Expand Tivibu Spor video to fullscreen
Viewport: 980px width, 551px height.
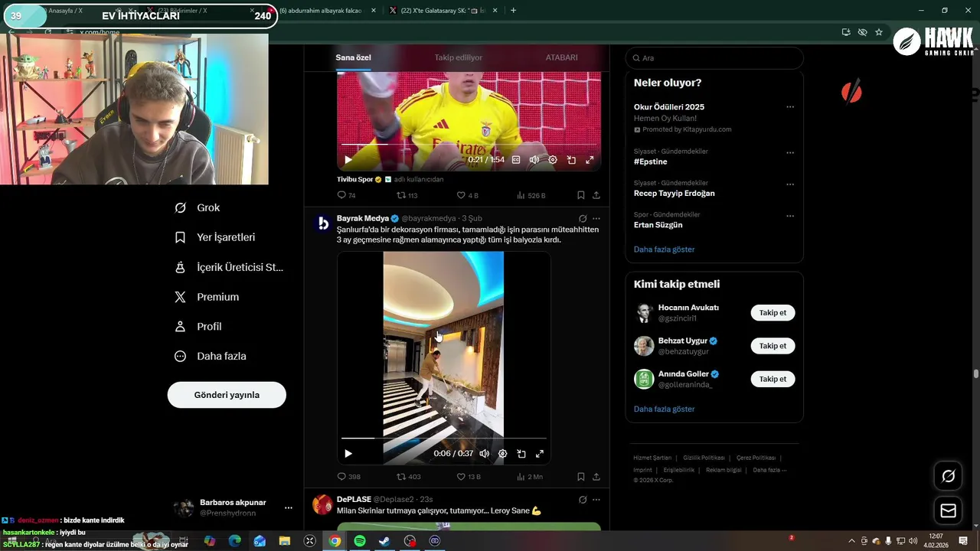tap(590, 160)
